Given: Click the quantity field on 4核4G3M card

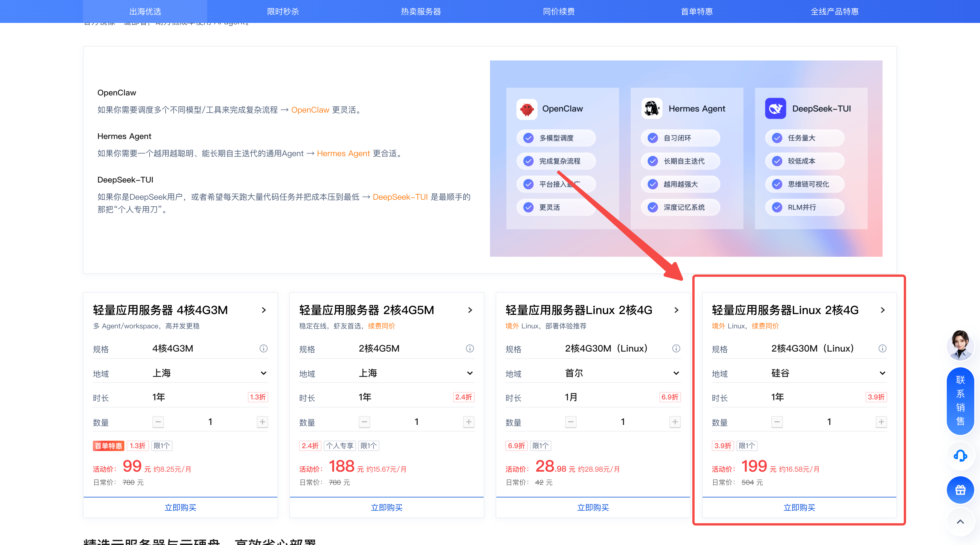Looking at the screenshot, I should click(210, 422).
